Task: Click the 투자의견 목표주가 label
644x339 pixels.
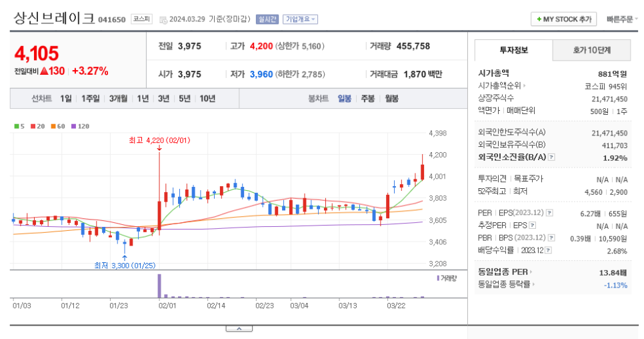Action: tap(510, 179)
